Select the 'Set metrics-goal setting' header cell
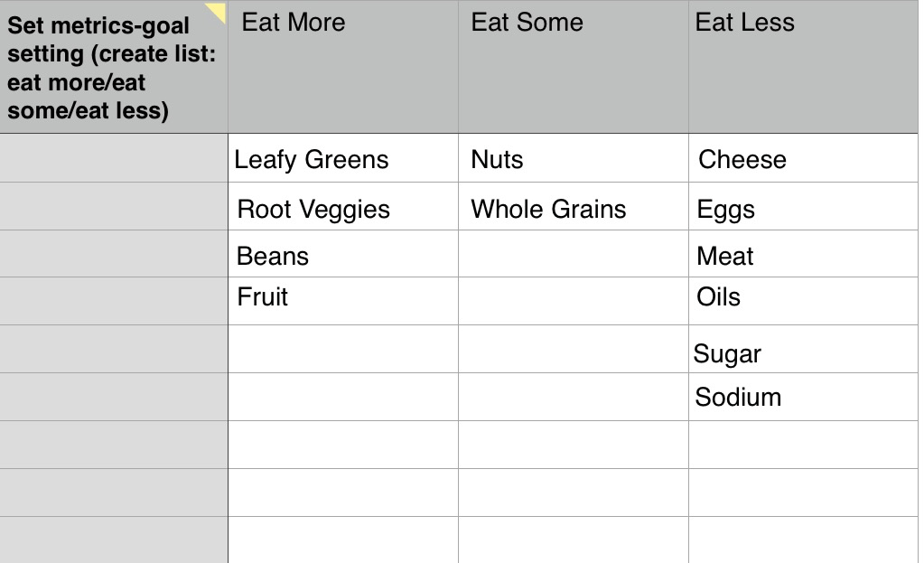The height and width of the screenshot is (563, 924). [x=113, y=68]
